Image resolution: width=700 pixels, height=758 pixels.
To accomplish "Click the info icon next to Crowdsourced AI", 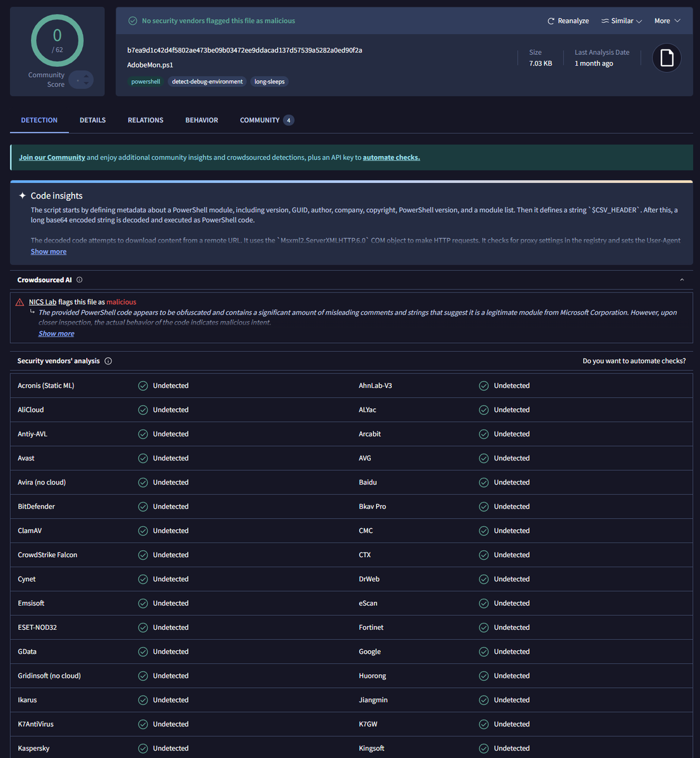I will click(x=79, y=280).
